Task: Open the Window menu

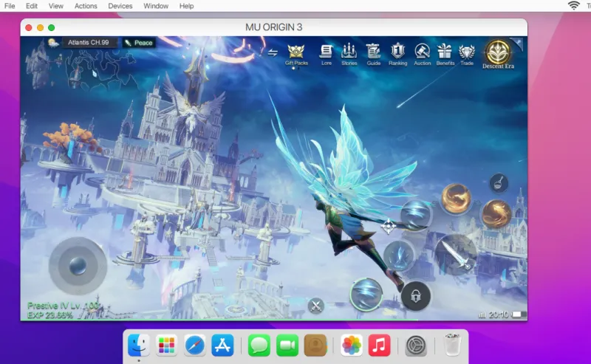Action: tap(156, 6)
